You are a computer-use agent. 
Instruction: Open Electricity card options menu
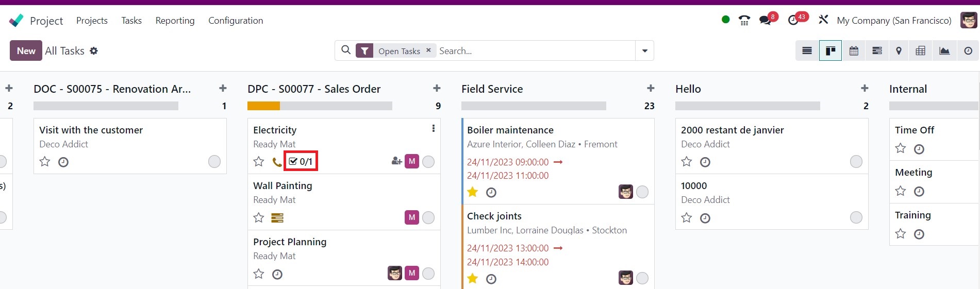[x=433, y=129]
